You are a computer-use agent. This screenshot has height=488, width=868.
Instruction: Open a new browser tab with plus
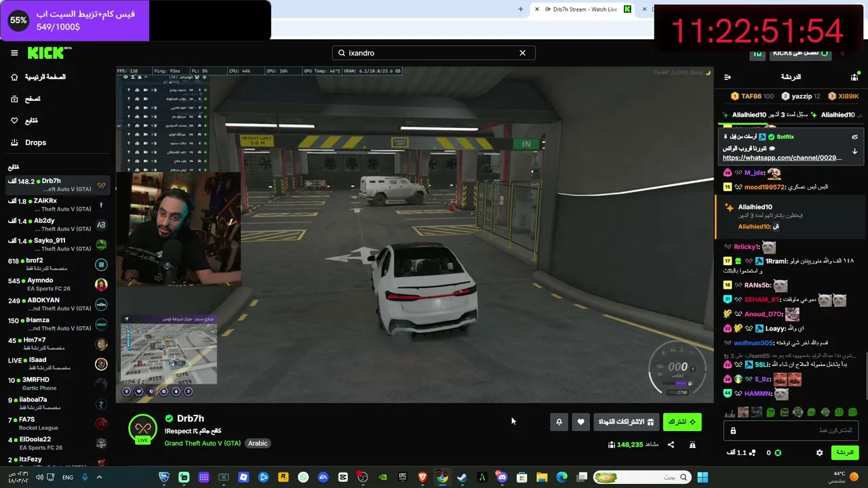pos(521,9)
